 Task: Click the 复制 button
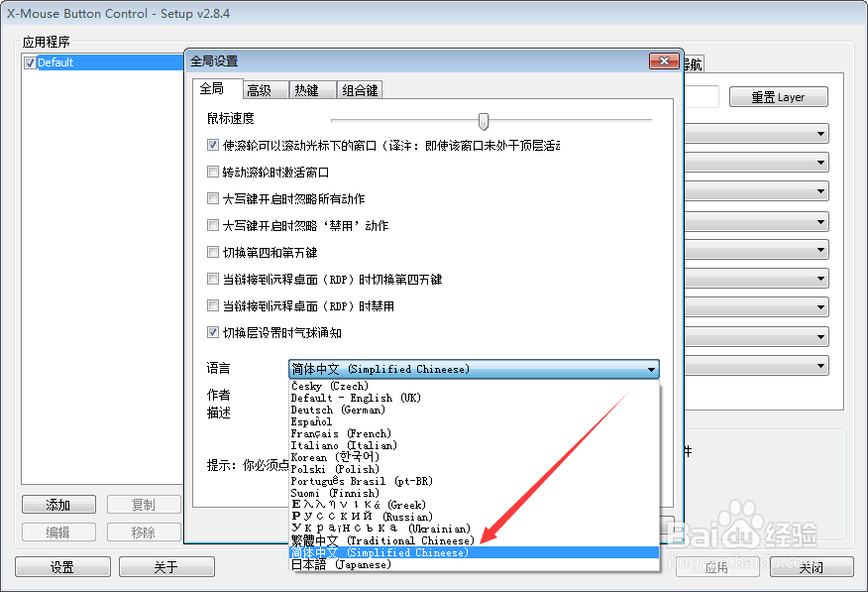(144, 505)
